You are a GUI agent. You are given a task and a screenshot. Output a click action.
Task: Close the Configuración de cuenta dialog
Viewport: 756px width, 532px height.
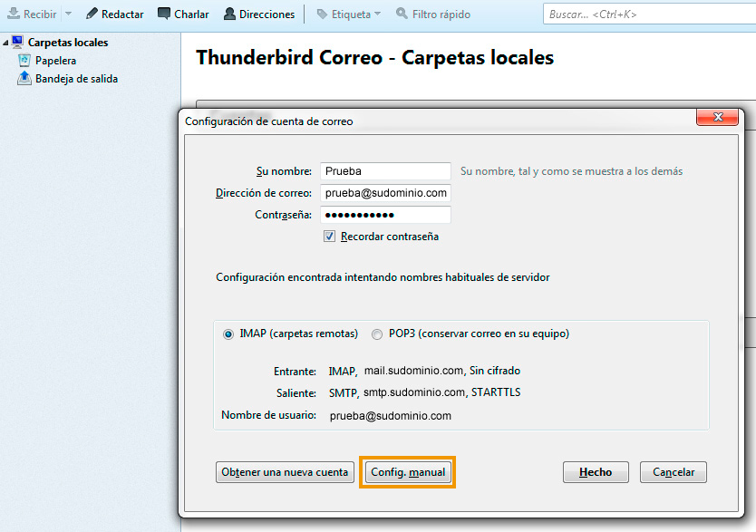717,117
